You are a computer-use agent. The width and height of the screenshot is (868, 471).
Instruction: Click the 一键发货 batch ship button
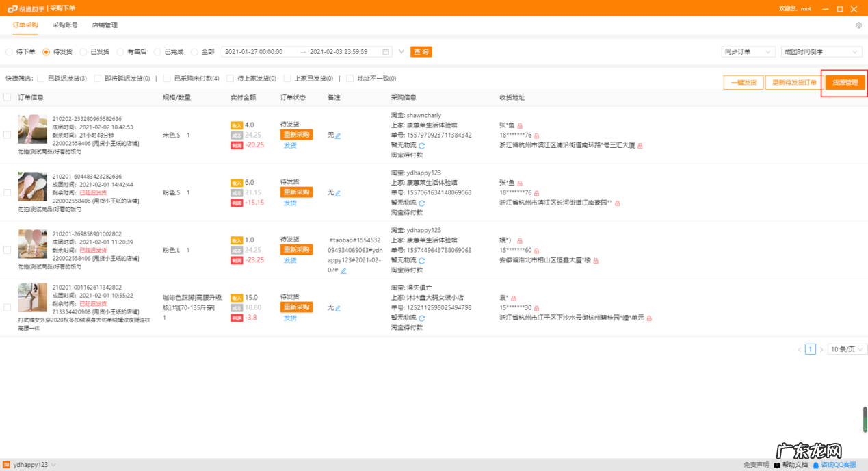point(743,81)
